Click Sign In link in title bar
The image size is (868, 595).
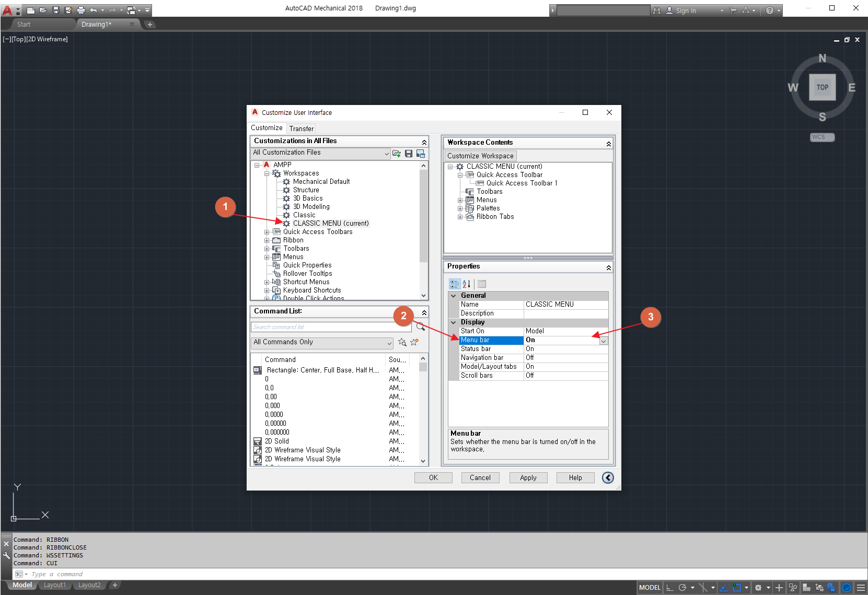686,10
